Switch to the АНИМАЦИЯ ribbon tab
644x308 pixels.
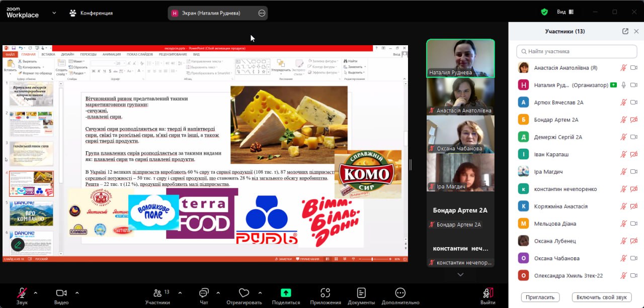[111, 54]
